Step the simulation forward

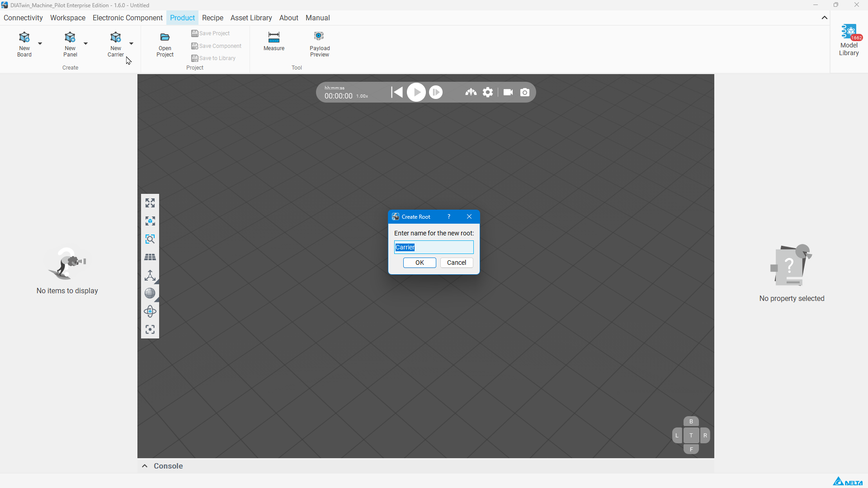coord(436,92)
